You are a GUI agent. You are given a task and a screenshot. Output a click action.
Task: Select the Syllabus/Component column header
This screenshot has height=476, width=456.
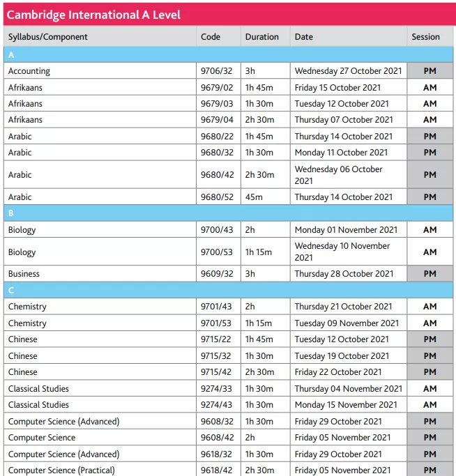point(47,37)
